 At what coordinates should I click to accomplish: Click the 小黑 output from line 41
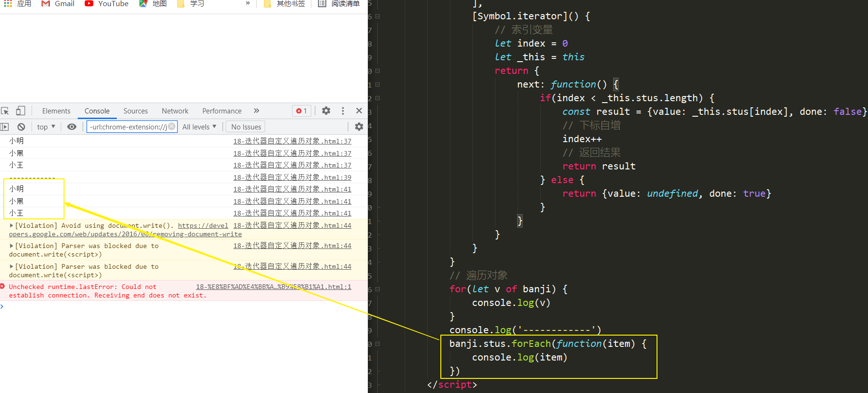pyautogui.click(x=16, y=201)
